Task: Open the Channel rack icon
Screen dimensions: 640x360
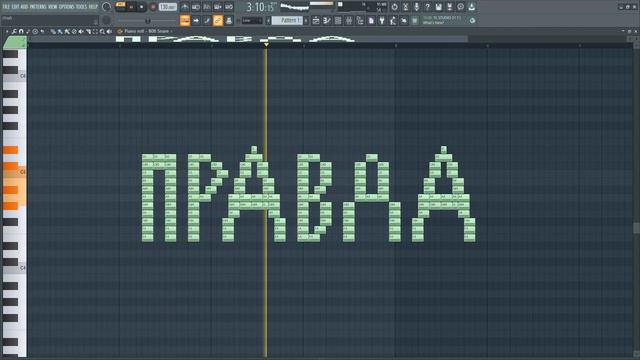Action: pyautogui.click(x=338, y=20)
